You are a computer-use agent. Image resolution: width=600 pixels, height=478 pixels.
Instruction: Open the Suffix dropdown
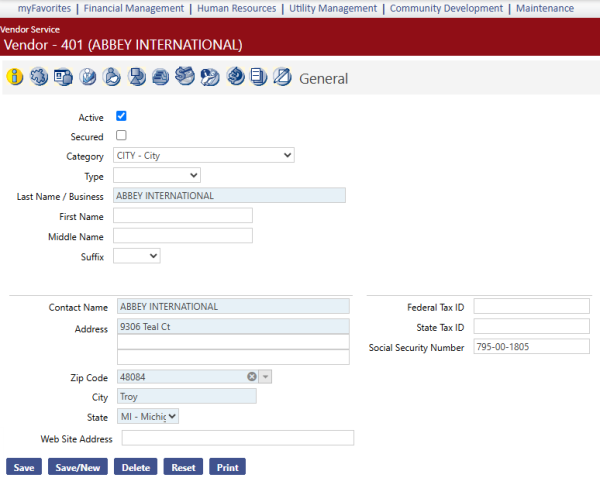137,256
